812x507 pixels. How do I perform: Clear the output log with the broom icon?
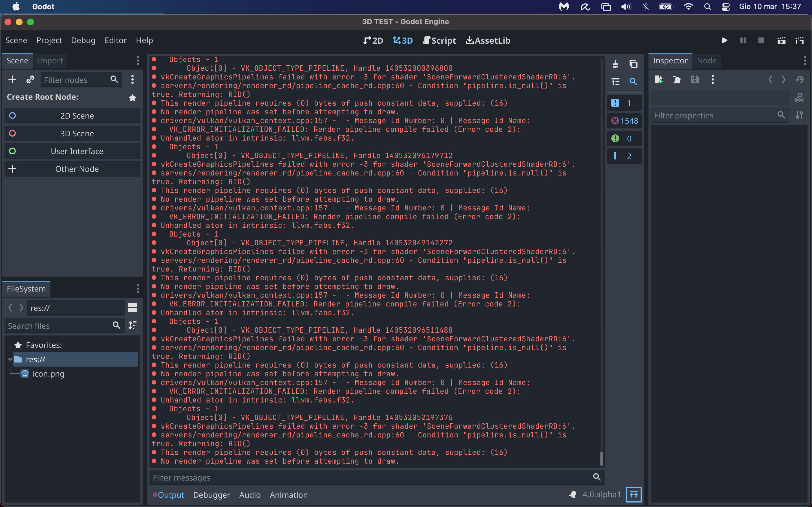[x=615, y=64]
